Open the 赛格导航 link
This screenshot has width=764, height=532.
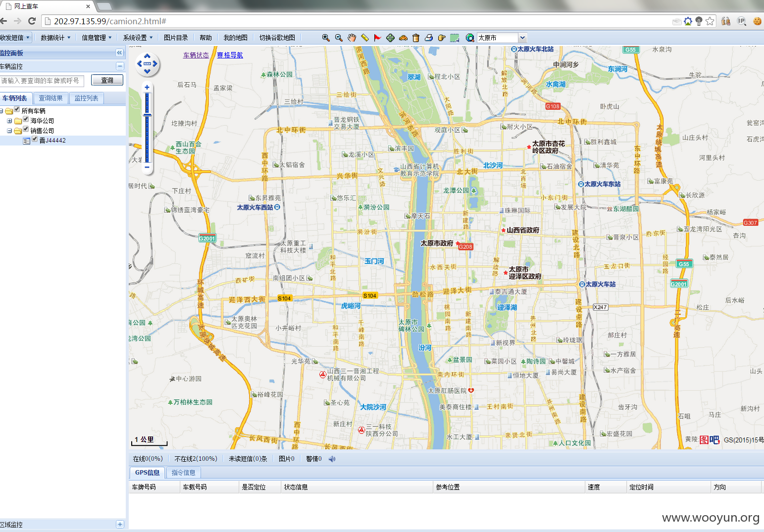tap(230, 55)
